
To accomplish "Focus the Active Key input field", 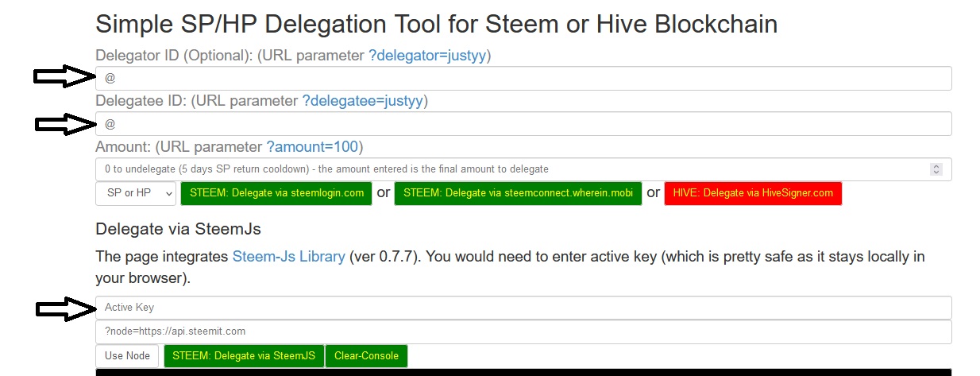I will point(523,308).
